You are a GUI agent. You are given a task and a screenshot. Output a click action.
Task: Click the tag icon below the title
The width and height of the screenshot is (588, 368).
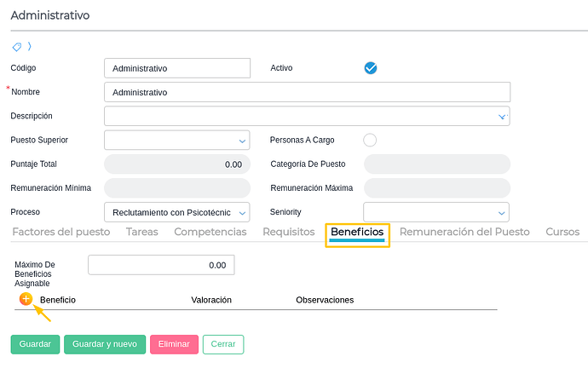click(16, 47)
